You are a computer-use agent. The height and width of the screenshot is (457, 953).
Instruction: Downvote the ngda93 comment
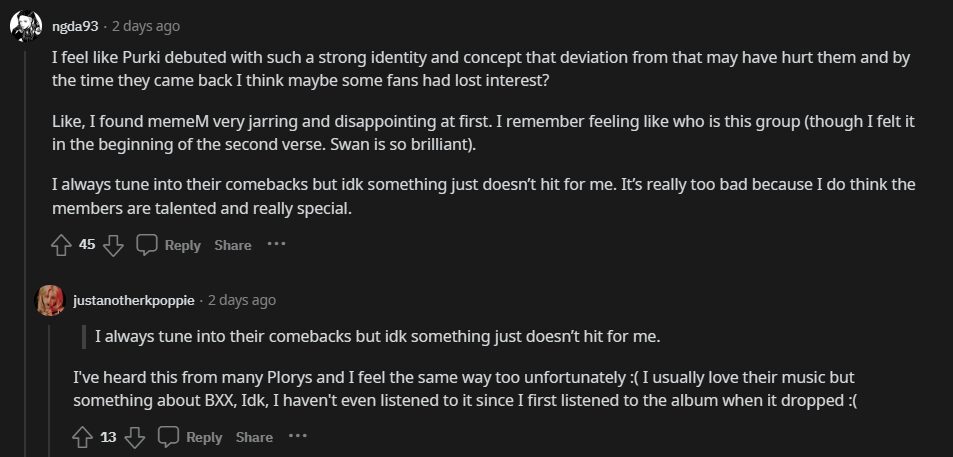coord(113,245)
